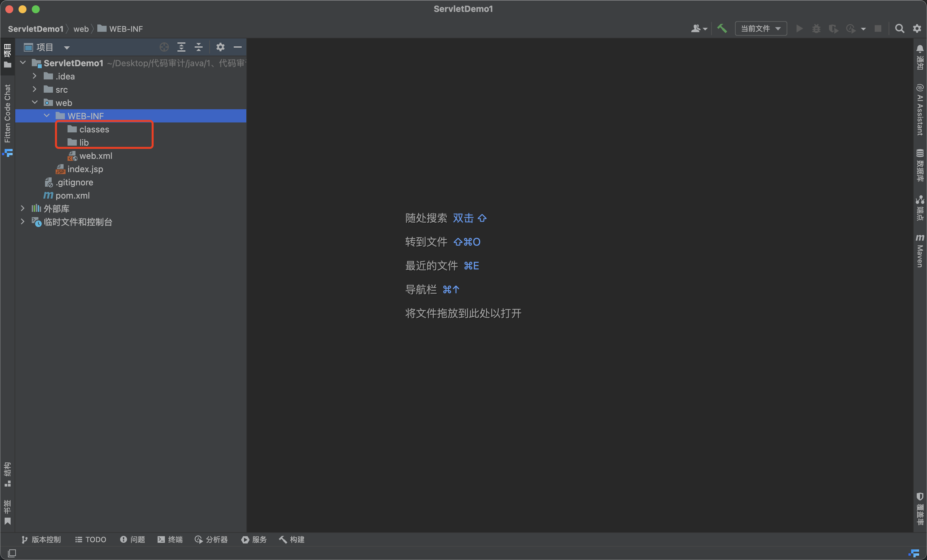
Task: Click Select Opened File target icon
Action: 164,47
